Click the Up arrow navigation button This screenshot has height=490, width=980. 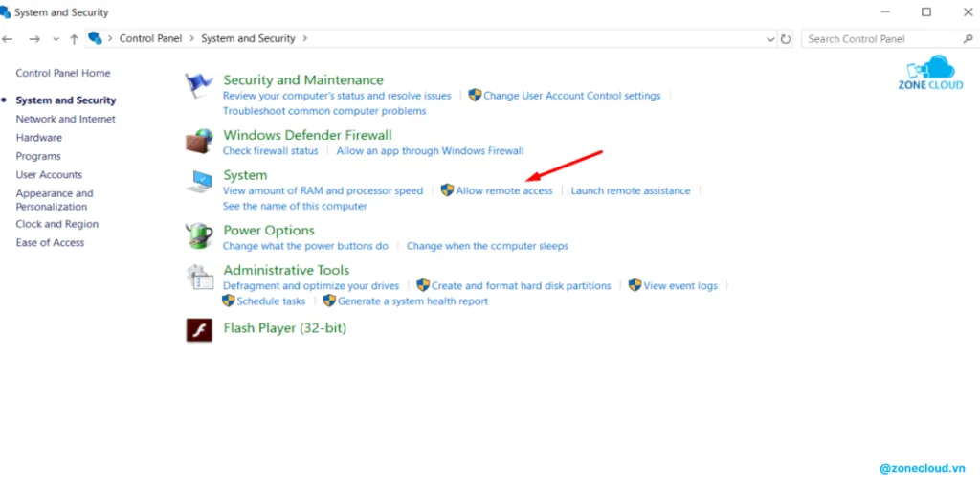[x=74, y=39]
